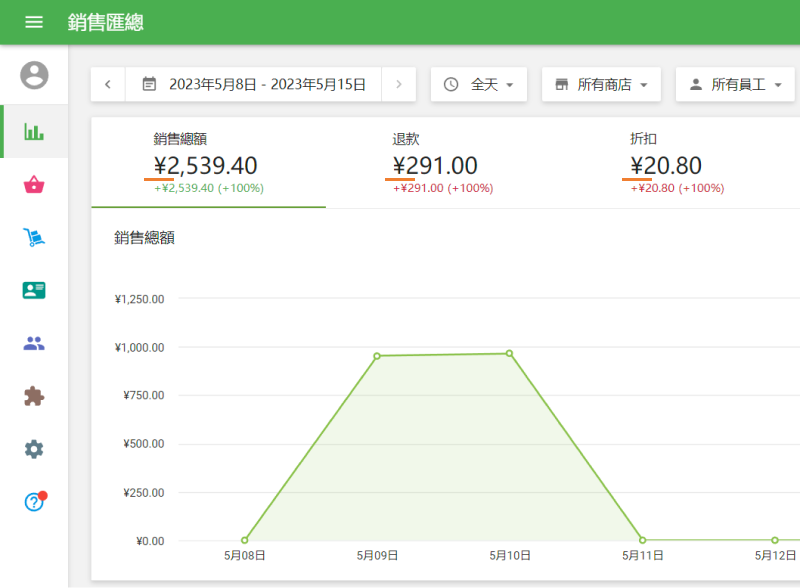This screenshot has height=588, width=800.
Task: Open the 所有商店 store dropdown
Action: click(600, 84)
